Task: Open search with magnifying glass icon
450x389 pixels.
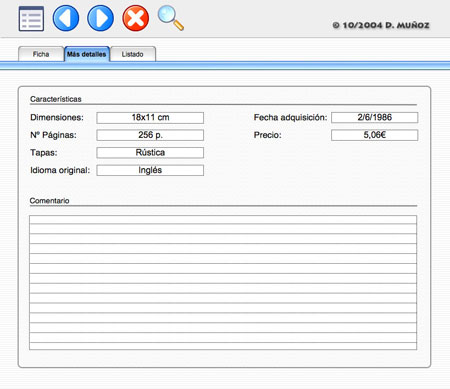Action: (171, 18)
